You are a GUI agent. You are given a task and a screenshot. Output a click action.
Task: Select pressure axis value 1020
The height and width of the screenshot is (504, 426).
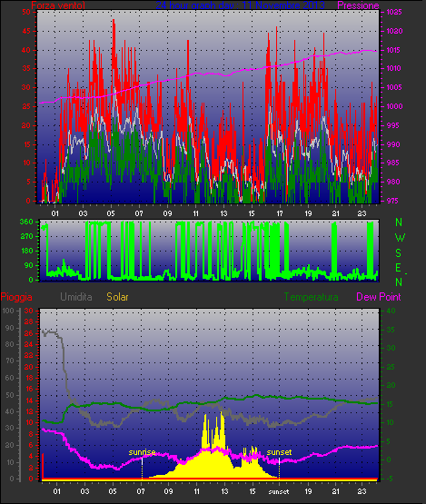click(x=394, y=31)
